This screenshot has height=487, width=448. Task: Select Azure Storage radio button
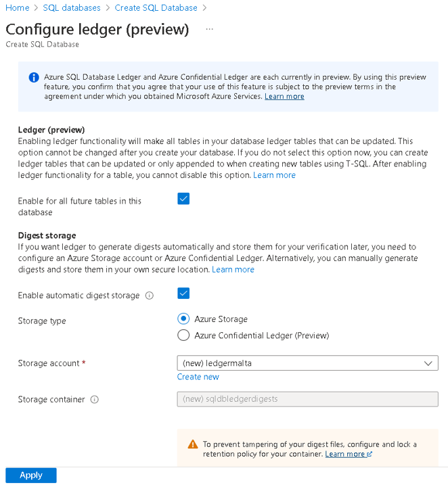[183, 319]
